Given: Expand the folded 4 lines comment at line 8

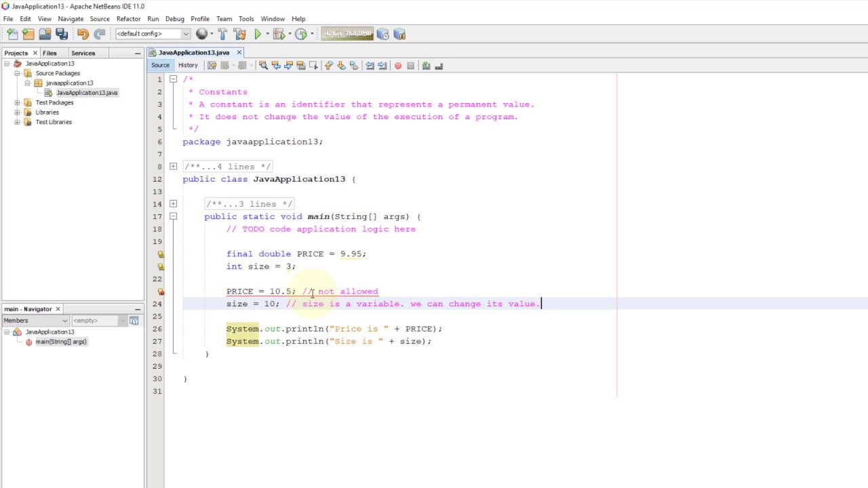Looking at the screenshot, I should 174,167.
